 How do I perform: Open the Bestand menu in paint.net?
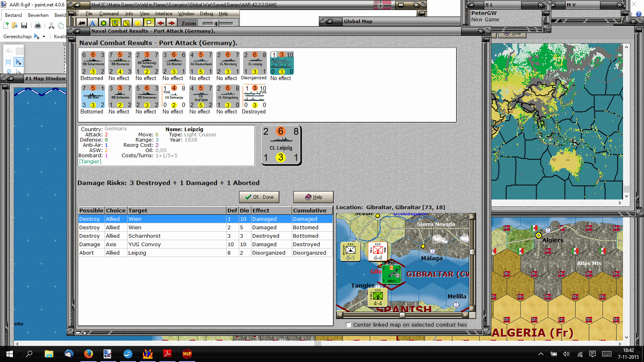(13, 15)
